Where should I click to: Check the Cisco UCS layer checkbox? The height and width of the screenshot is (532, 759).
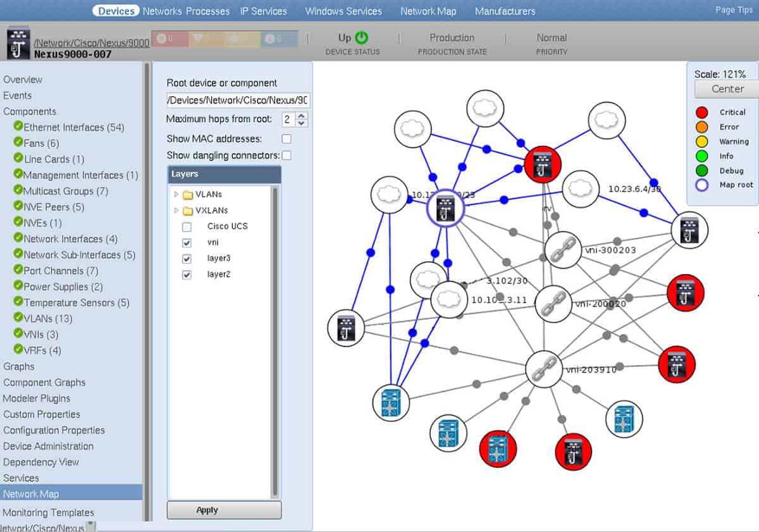coord(187,226)
